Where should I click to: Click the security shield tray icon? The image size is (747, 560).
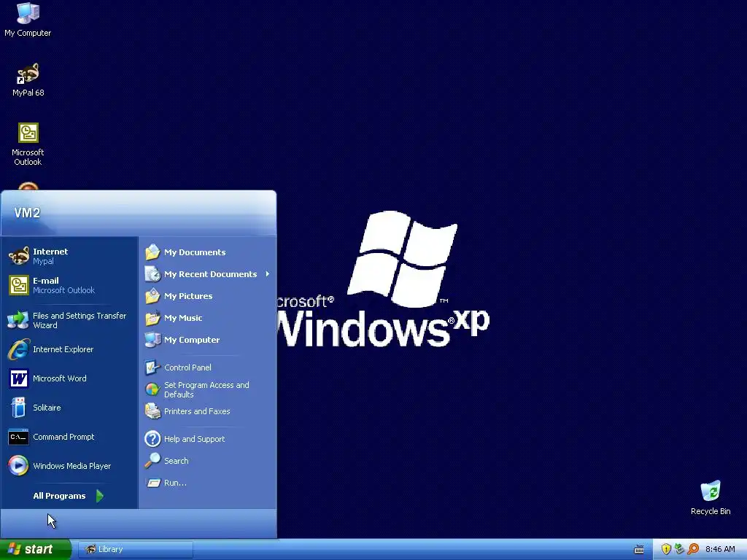[x=666, y=549]
